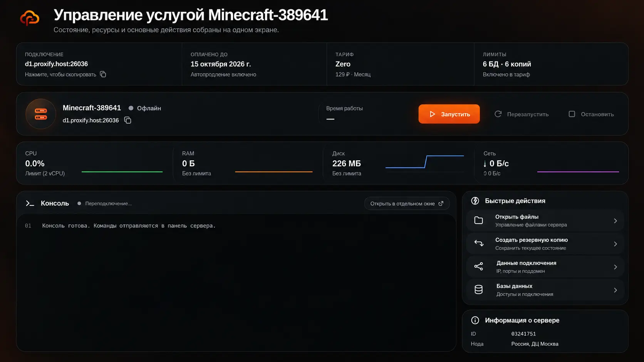The width and height of the screenshot is (644, 362).
Task: Click the Переподключение... console status
Action: (x=105, y=204)
